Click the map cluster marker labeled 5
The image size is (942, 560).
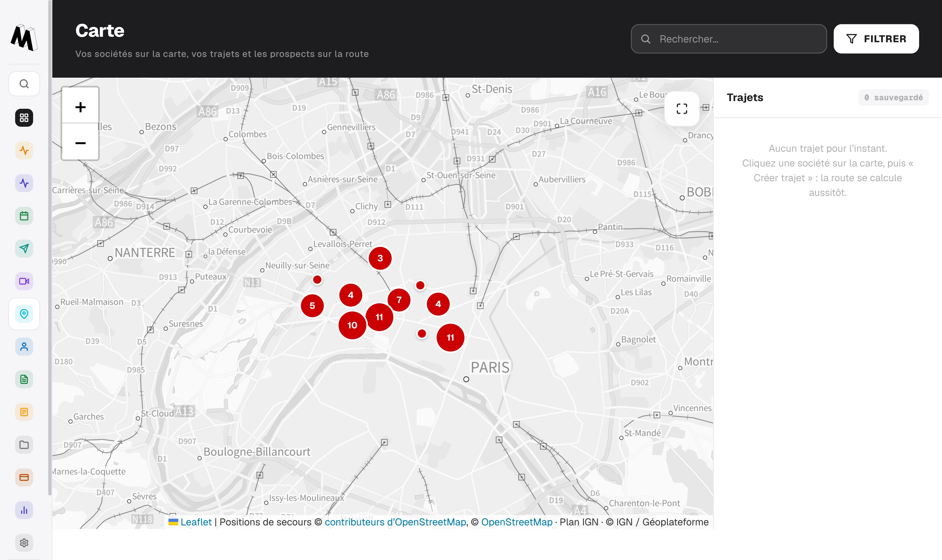(312, 306)
